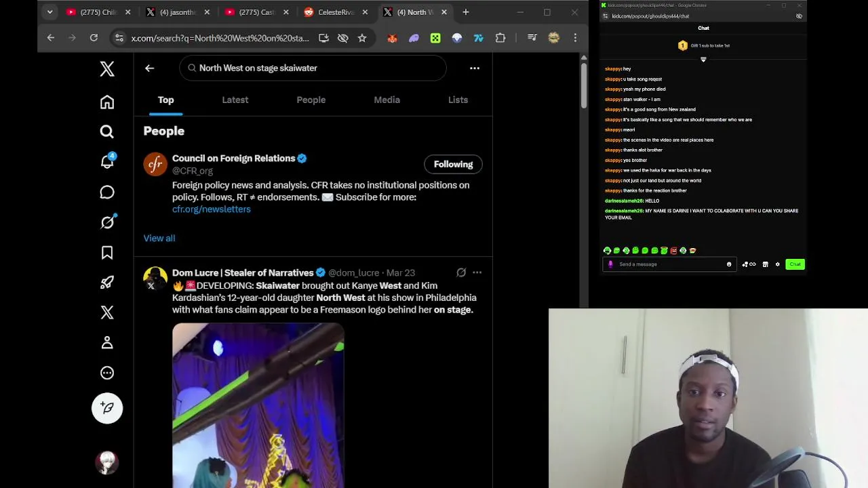Close the (2775) Cast YouTube tab
This screenshot has height=488, width=868.
coord(286,12)
